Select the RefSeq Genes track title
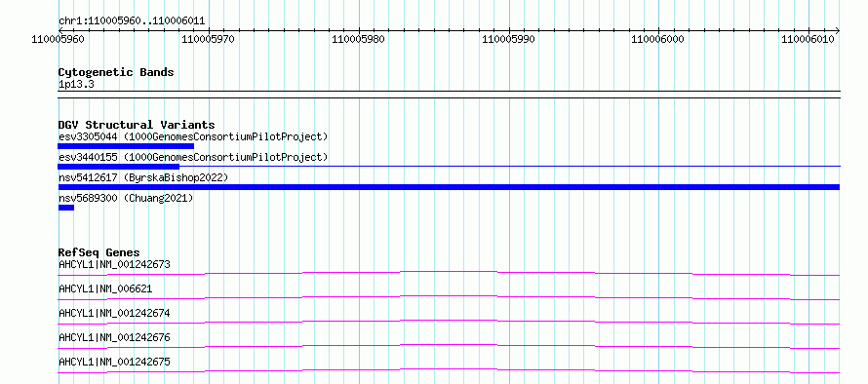This screenshot has height=384, width=868. [99, 252]
